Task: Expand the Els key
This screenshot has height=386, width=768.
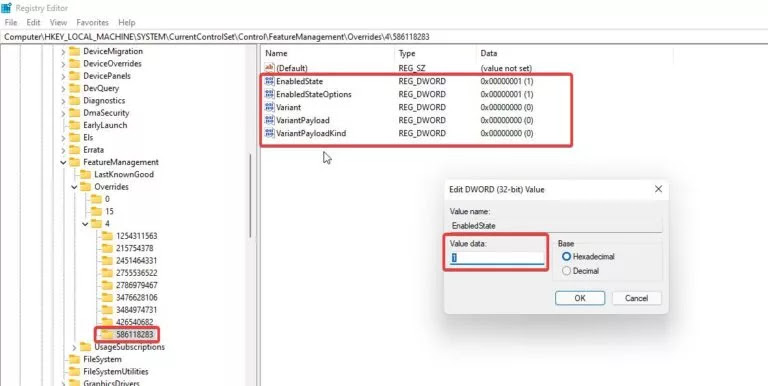Action: point(63,138)
